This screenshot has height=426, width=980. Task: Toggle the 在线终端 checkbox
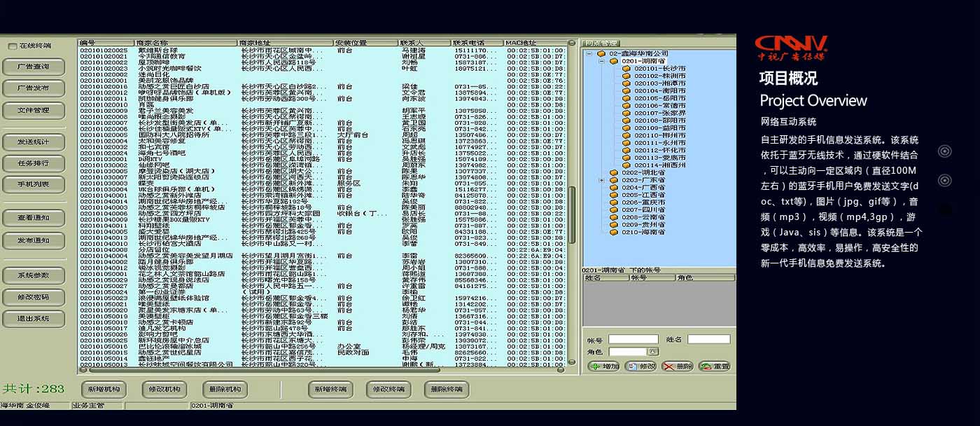13,46
